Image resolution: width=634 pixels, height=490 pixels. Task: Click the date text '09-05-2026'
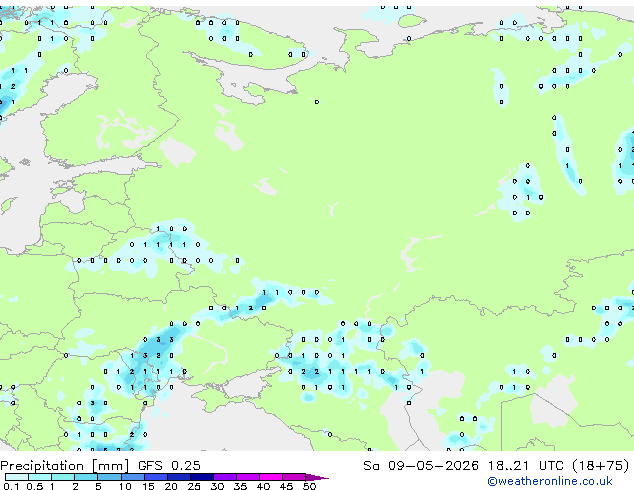433,466
